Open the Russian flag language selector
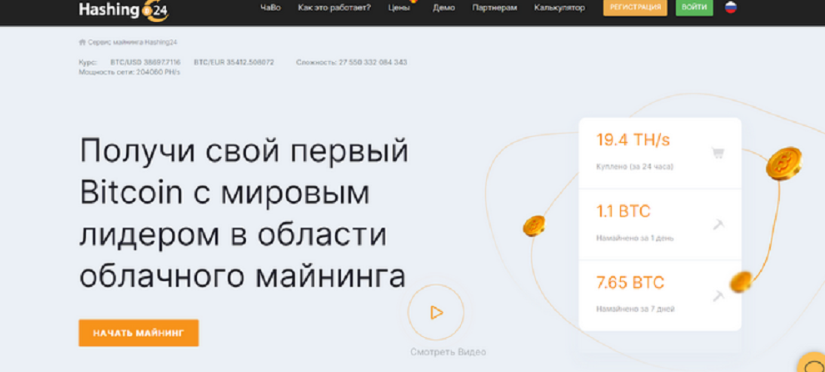Viewport: 825px width, 372px height. click(x=730, y=7)
